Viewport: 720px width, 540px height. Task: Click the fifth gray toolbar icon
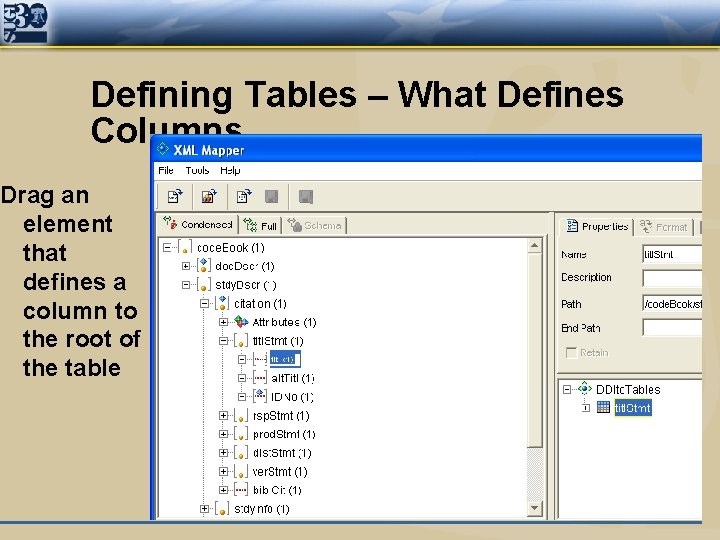[306, 197]
